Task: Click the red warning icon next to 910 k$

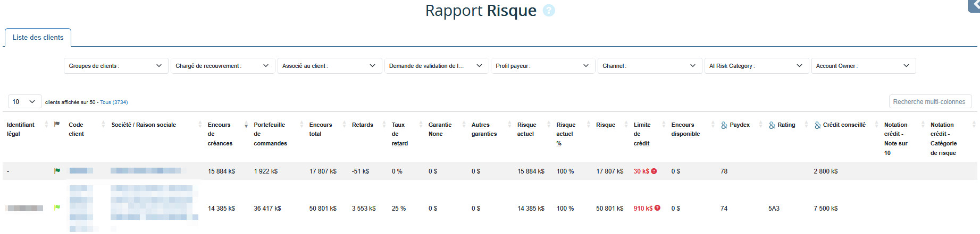Action: click(x=657, y=208)
